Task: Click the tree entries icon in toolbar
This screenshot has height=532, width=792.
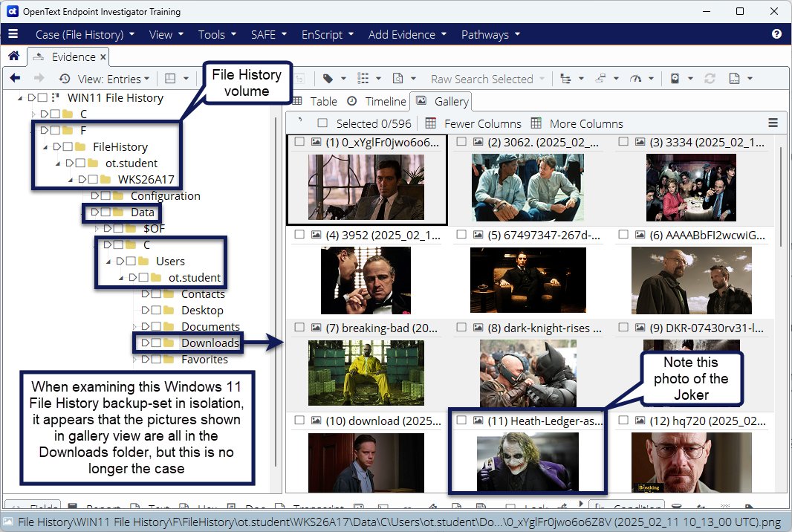Action: point(565,78)
